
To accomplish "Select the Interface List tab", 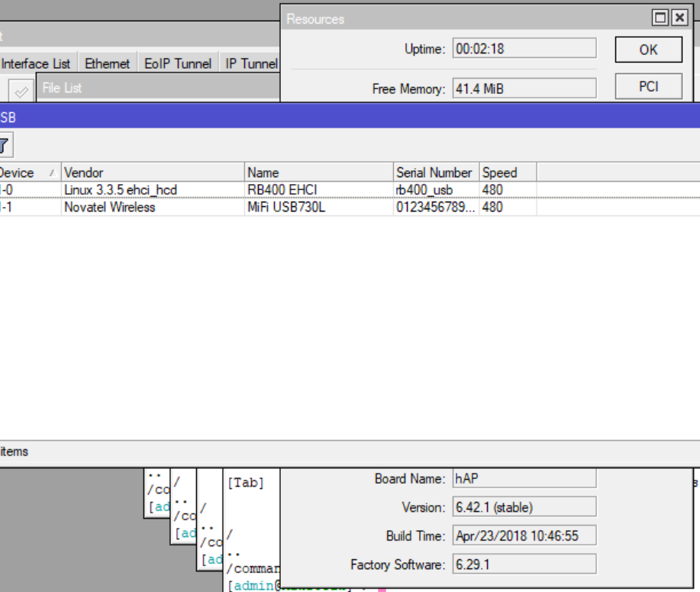I will click(x=35, y=63).
